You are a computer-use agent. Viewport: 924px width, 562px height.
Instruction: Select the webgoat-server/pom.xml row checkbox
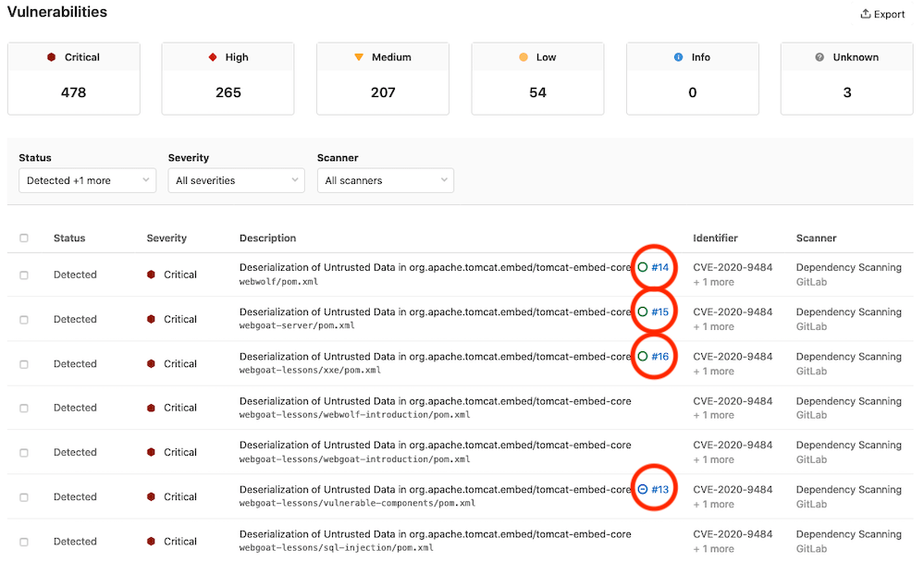pyautogui.click(x=24, y=320)
